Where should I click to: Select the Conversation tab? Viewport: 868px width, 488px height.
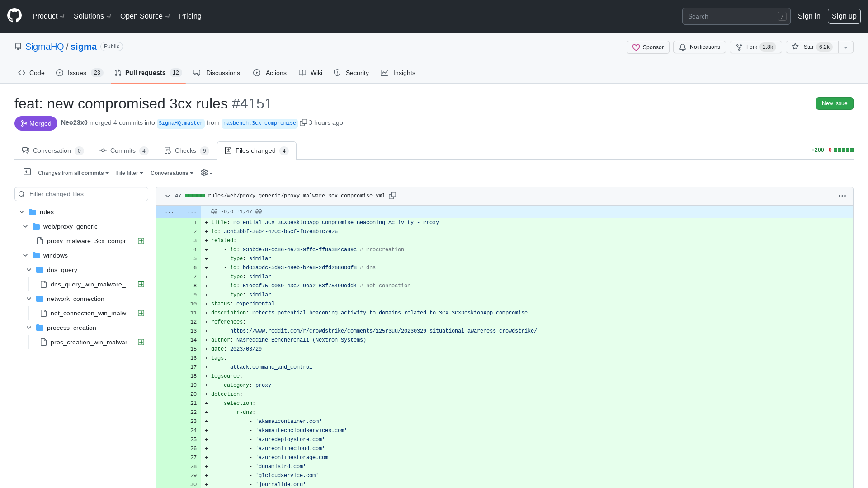(52, 150)
